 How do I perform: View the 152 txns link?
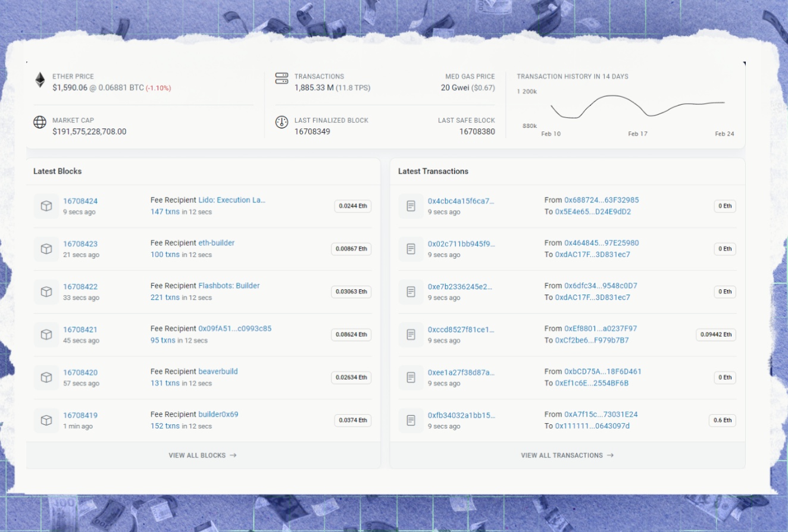[x=165, y=426]
